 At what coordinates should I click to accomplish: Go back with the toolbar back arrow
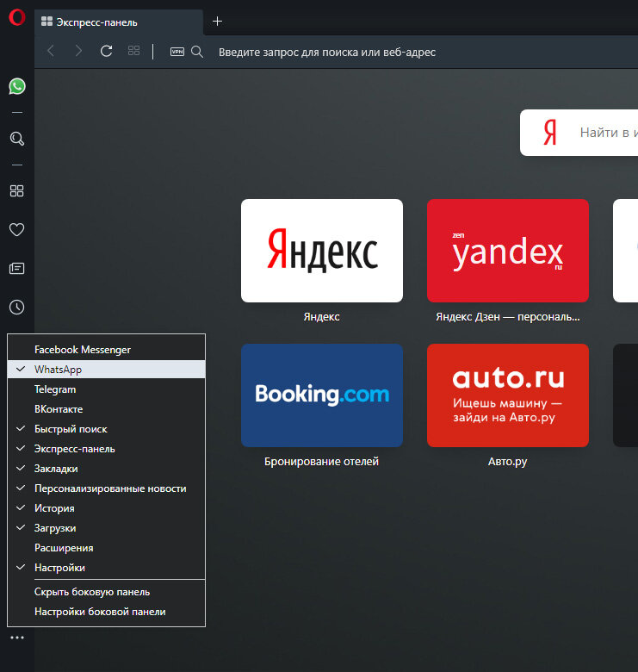click(51, 52)
